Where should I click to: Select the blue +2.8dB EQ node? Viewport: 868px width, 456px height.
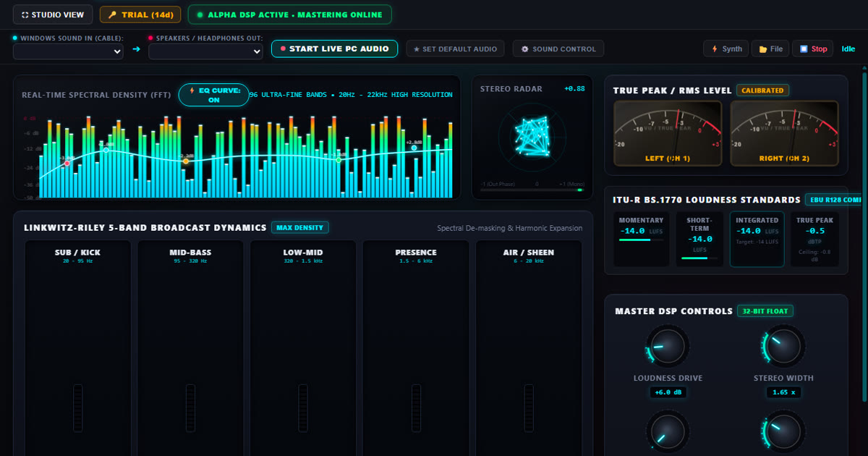pos(414,148)
